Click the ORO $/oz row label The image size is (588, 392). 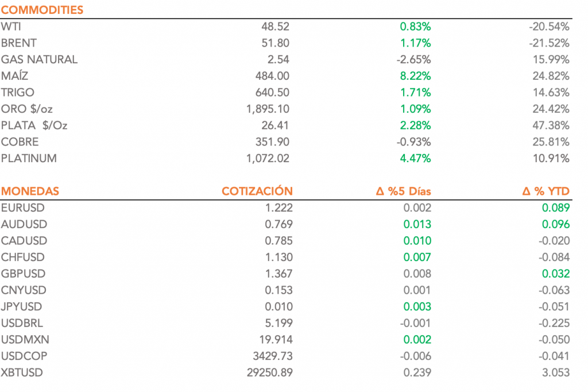tap(28, 109)
